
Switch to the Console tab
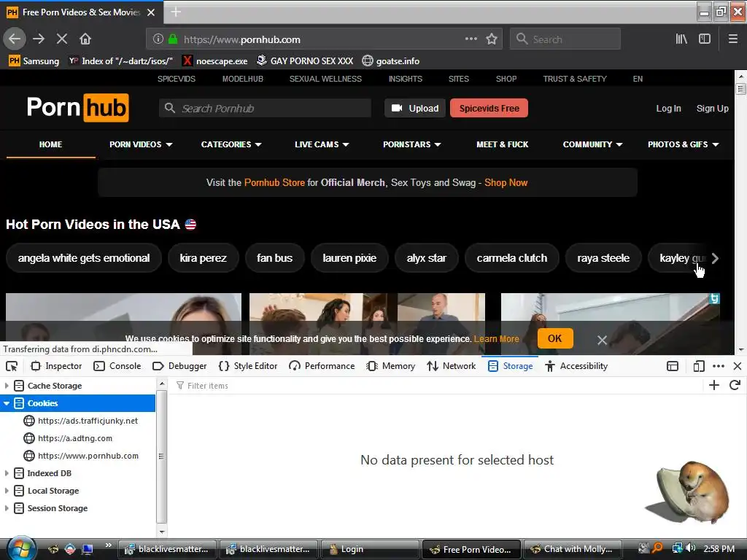pos(117,366)
